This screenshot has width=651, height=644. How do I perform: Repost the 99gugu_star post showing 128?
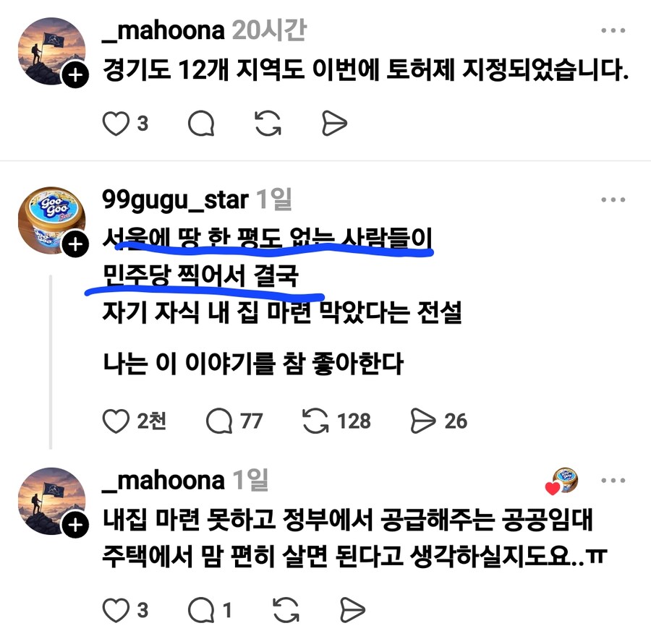[315, 421]
